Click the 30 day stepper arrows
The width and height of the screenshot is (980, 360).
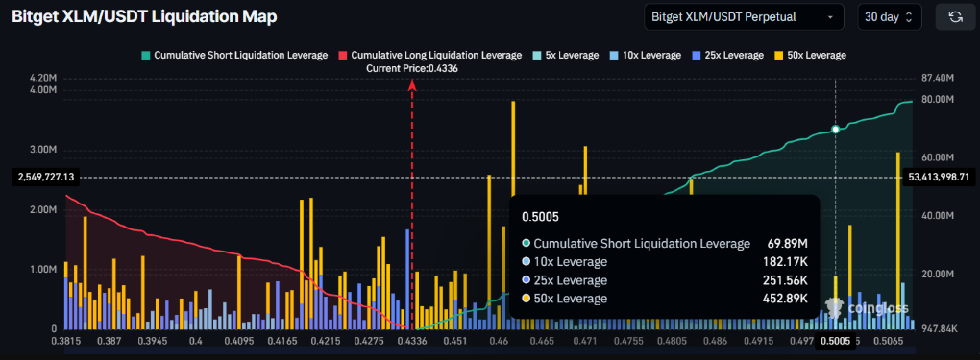909,17
